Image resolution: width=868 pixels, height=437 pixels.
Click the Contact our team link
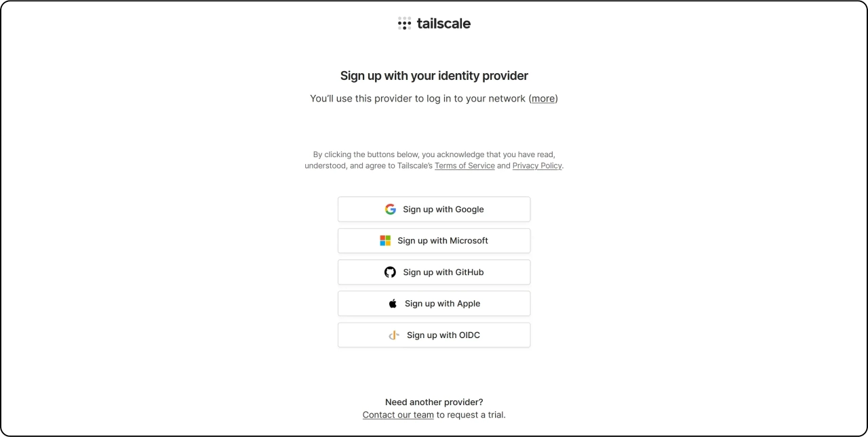click(x=398, y=415)
